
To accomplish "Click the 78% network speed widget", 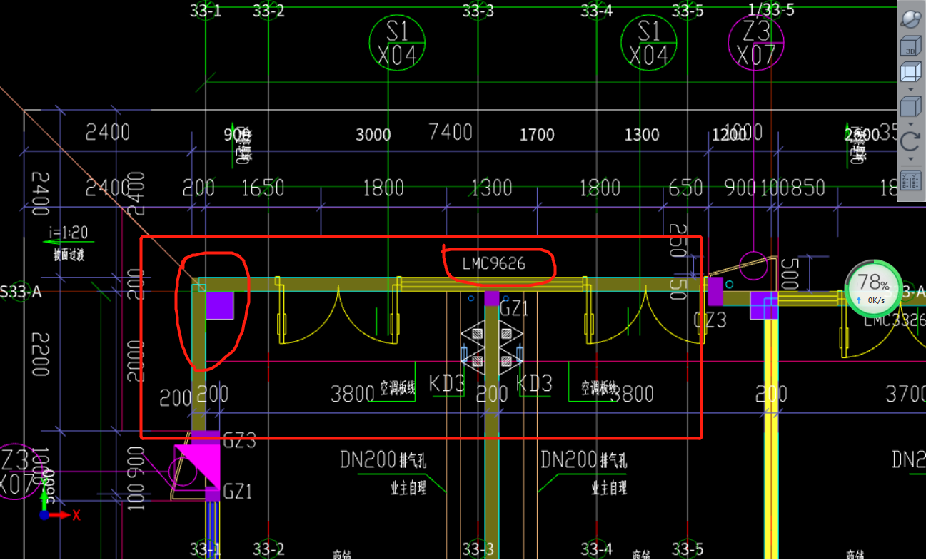I will pyautogui.click(x=874, y=289).
